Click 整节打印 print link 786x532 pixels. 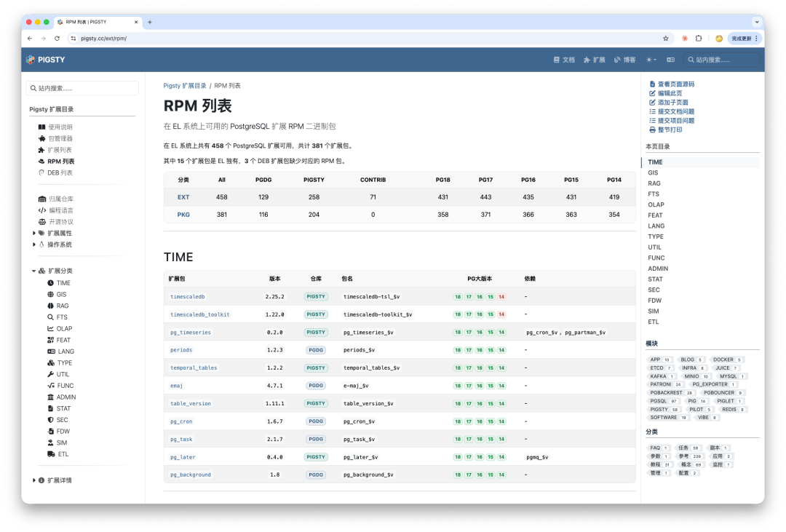(x=666, y=130)
